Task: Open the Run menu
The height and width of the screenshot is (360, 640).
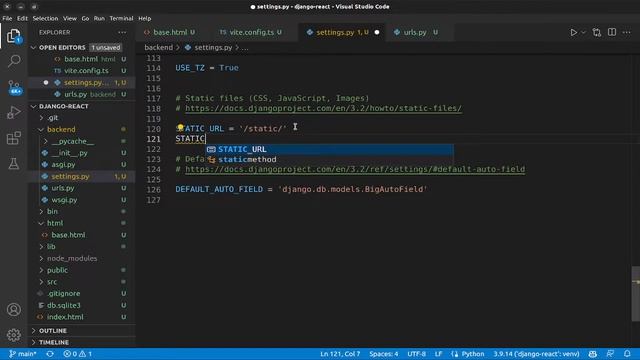Action: (x=99, y=18)
